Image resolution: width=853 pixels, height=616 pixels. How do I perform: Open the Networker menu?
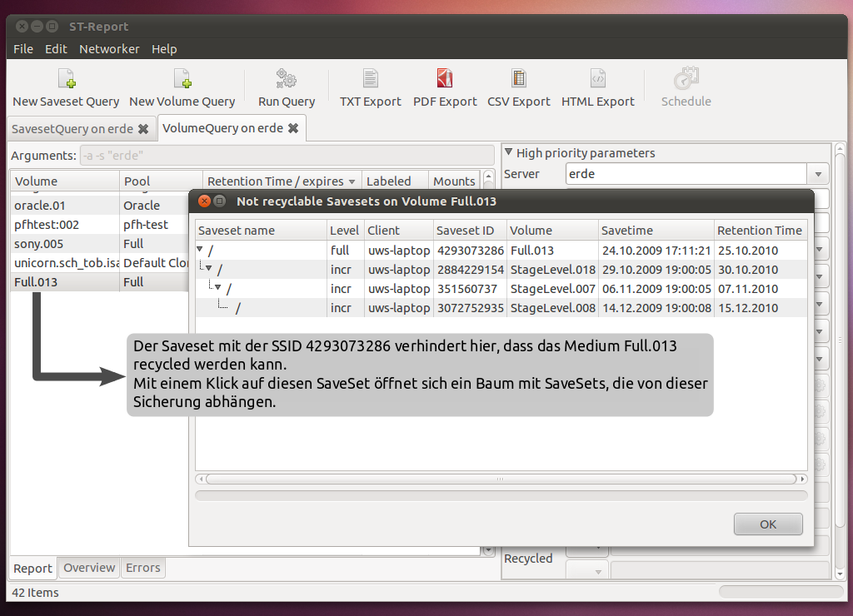coord(109,49)
